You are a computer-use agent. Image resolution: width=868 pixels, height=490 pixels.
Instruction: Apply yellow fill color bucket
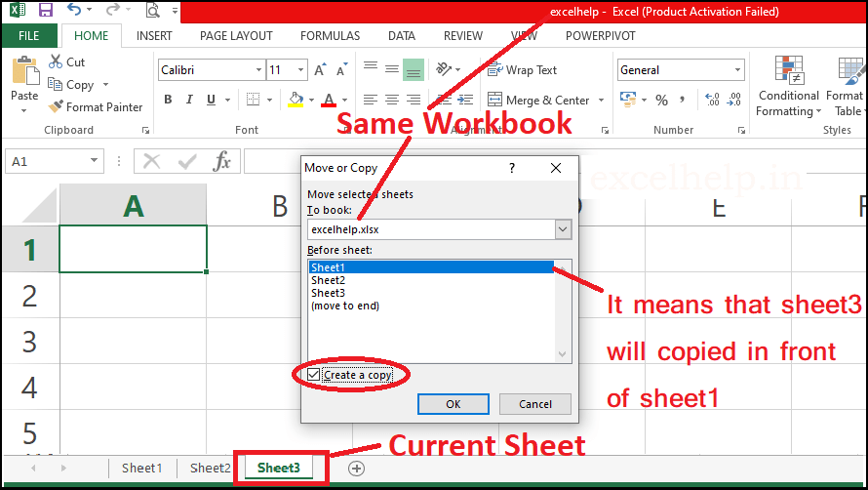296,100
